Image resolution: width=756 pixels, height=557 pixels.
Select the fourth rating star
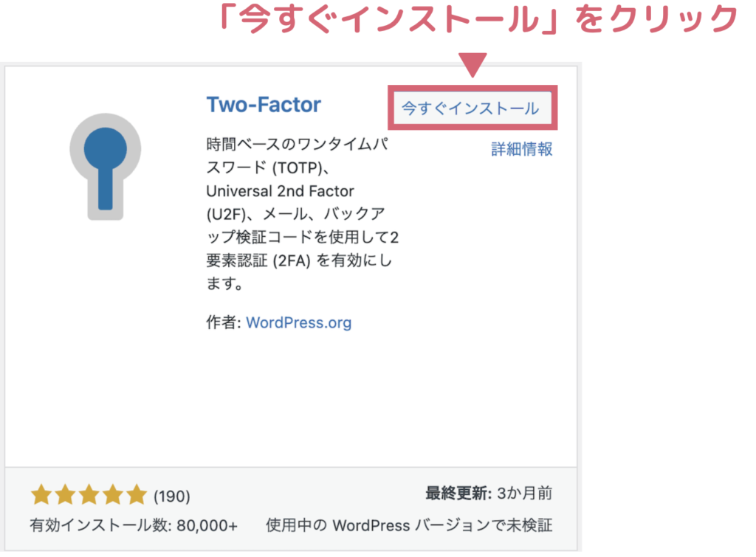(113, 494)
